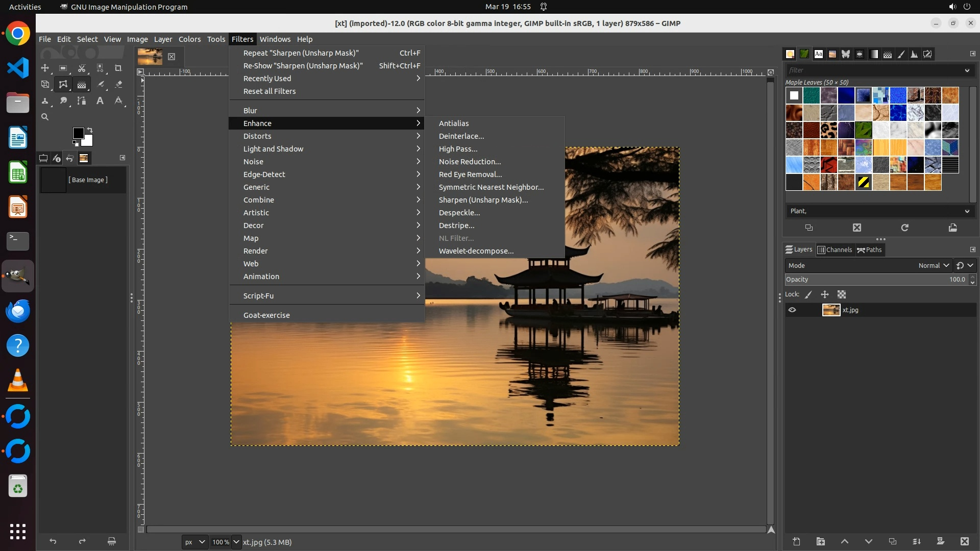Viewport: 980px width, 551px height.
Task: Hide the xt.jpg layer with eye icon
Action: pyautogui.click(x=792, y=310)
